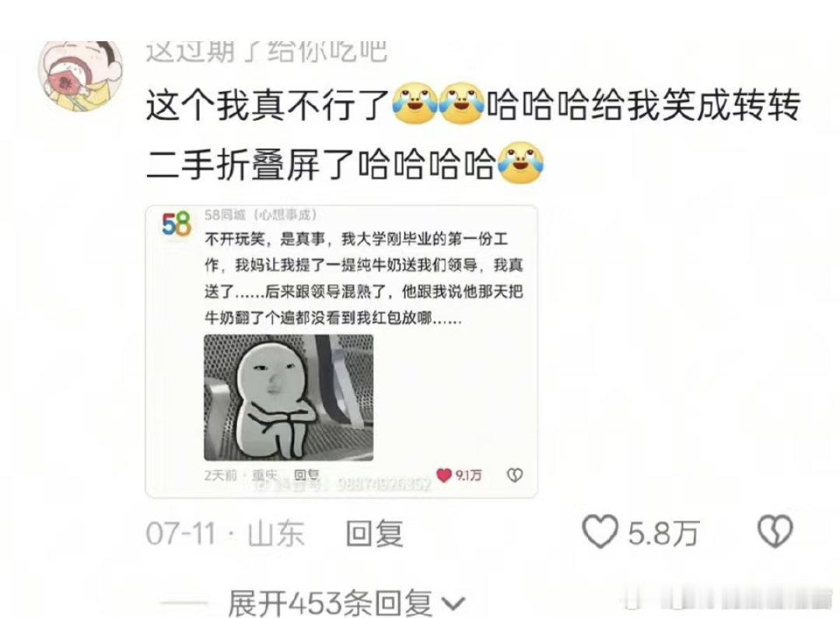Click the small broken heart in the screenshot
Image resolution: width=840 pixels, height=618 pixels.
click(515, 475)
